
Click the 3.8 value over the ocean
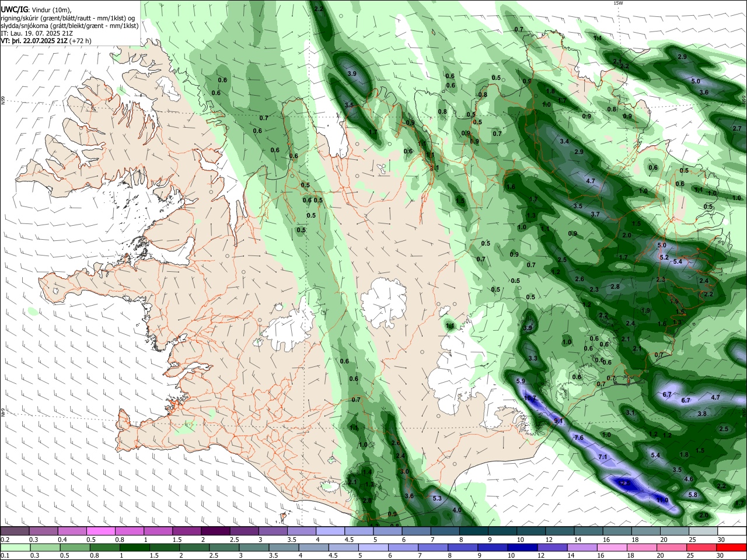coord(702,414)
